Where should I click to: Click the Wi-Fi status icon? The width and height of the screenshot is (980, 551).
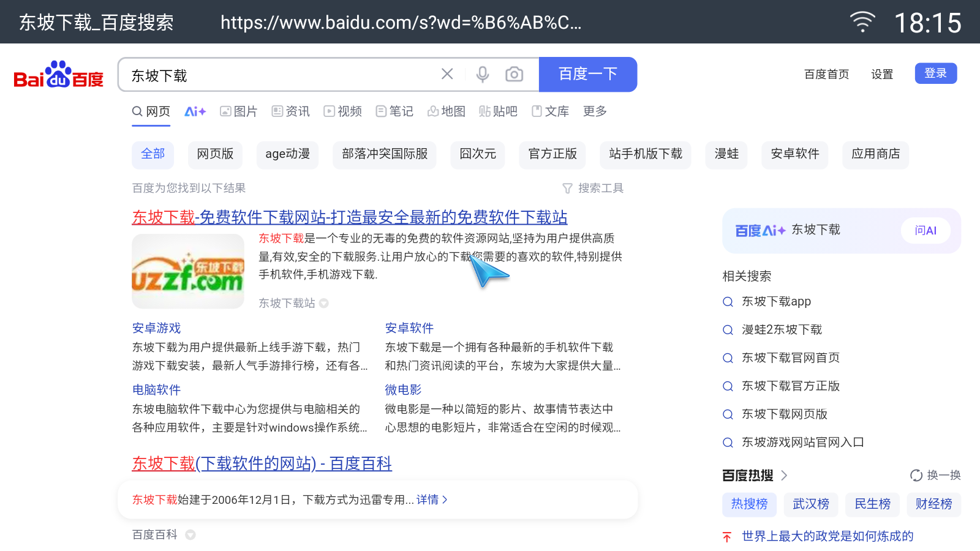tap(862, 22)
